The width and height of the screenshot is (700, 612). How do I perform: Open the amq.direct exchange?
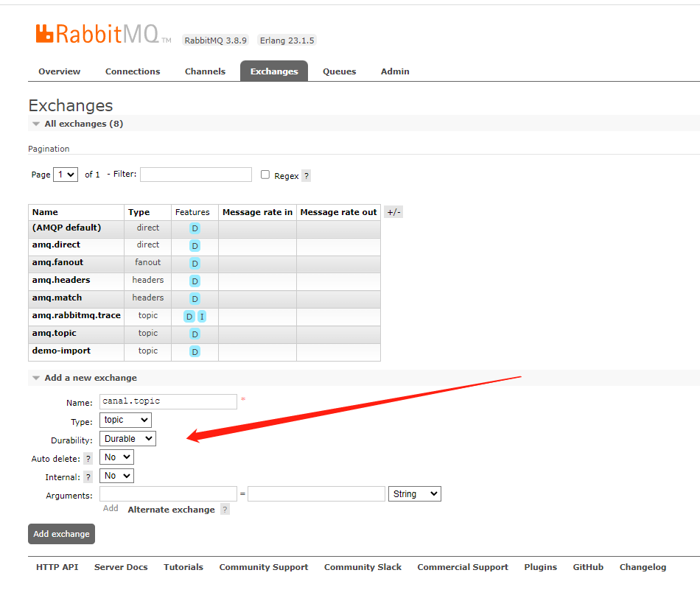[x=56, y=245]
